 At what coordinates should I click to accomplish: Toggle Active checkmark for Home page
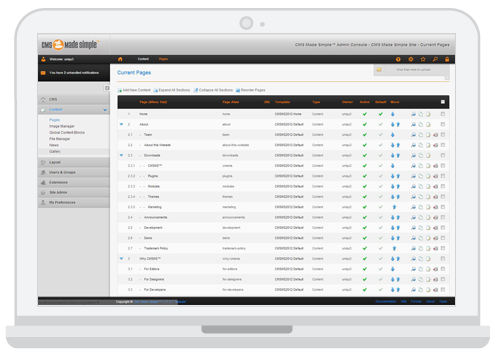pyautogui.click(x=365, y=114)
